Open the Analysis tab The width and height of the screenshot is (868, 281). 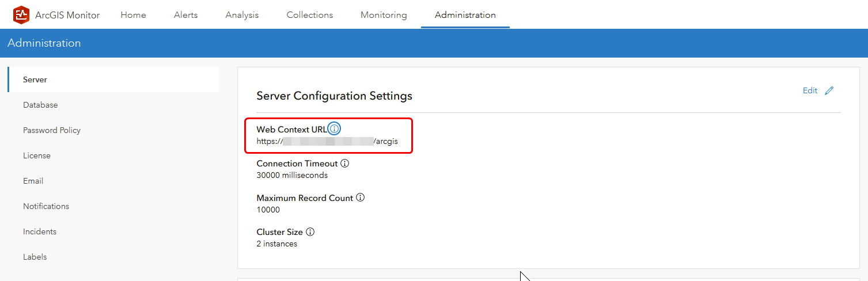[242, 15]
